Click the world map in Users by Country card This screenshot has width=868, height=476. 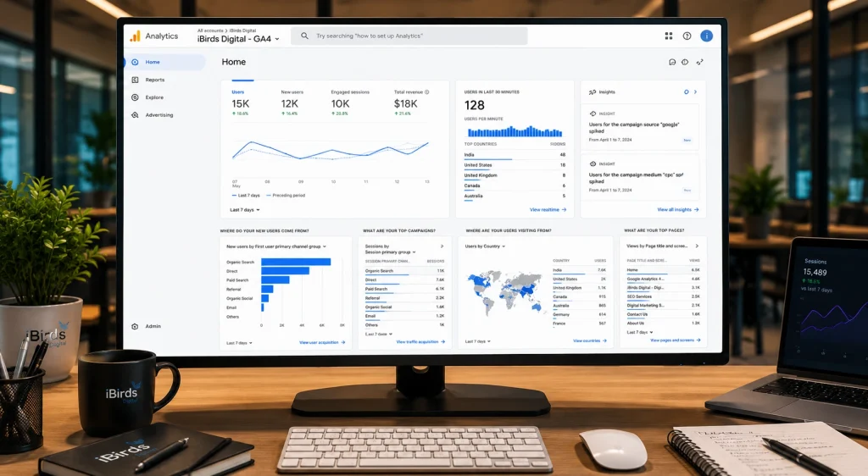[x=505, y=292]
